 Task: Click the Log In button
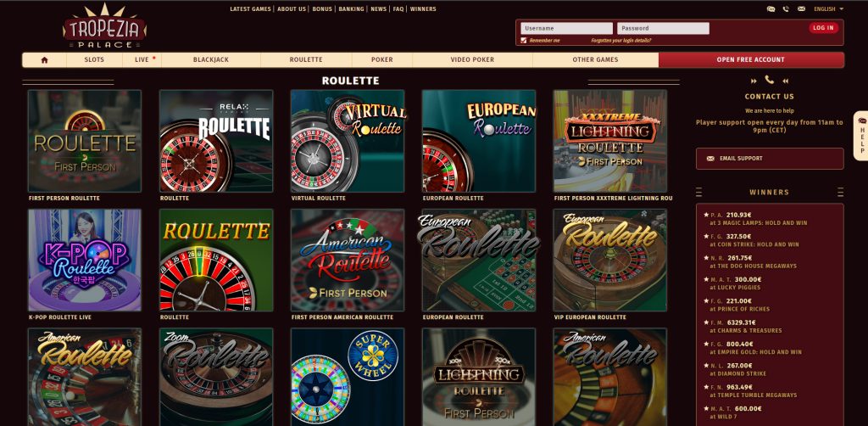pyautogui.click(x=823, y=28)
